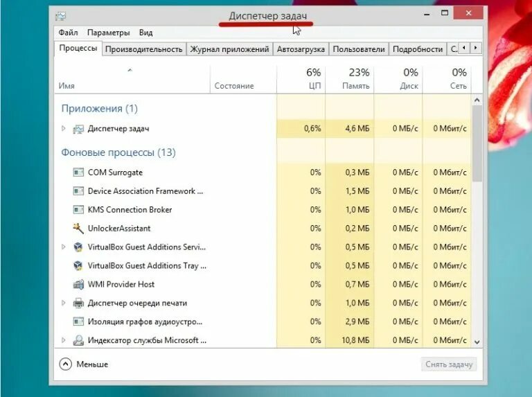Switch to the Подробности tab

[x=418, y=50]
